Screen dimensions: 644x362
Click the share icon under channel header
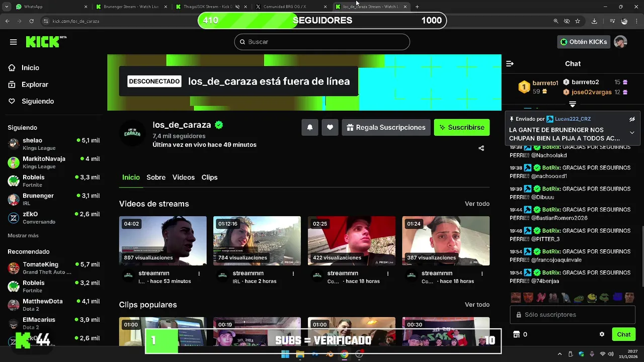(481, 148)
